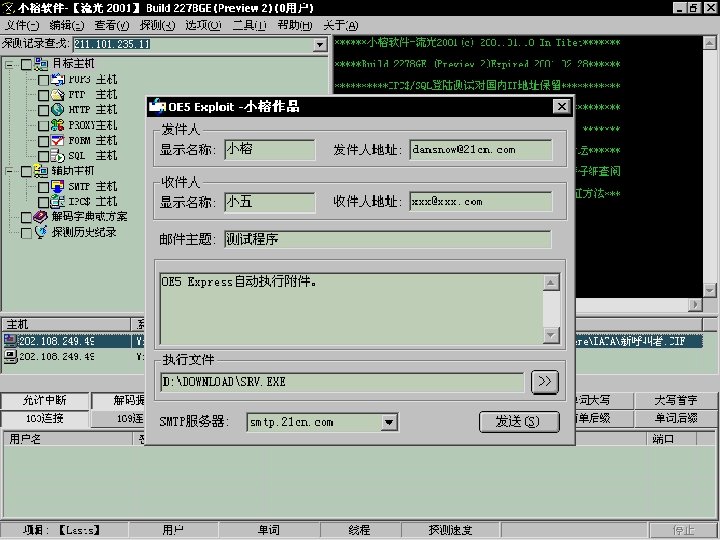Click the 发送(S) button
This screenshot has width=720, height=540.
coord(519,422)
